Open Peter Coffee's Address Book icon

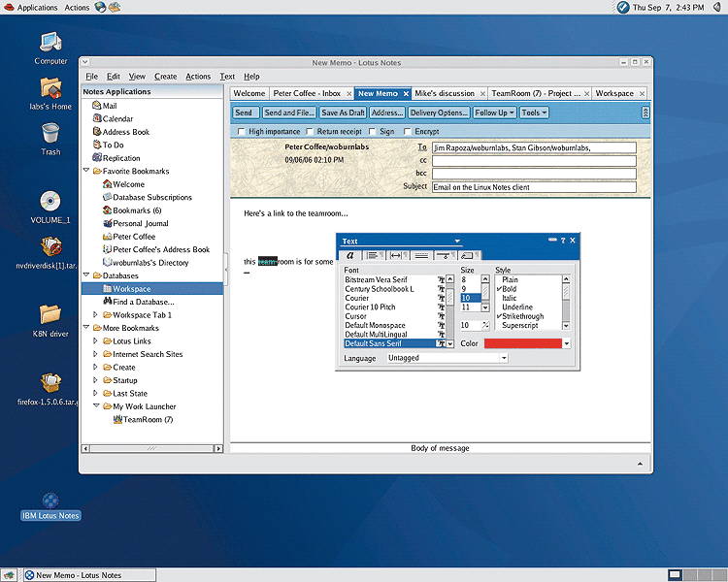click(107, 249)
